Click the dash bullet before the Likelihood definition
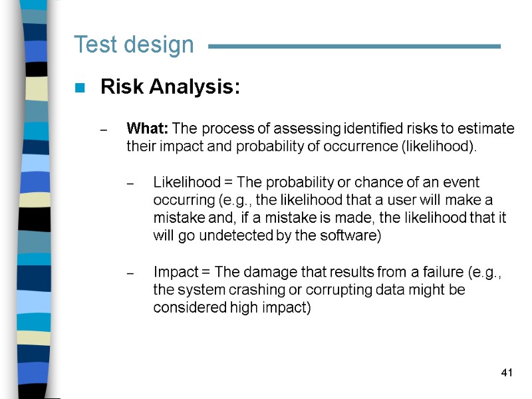 tap(130, 184)
